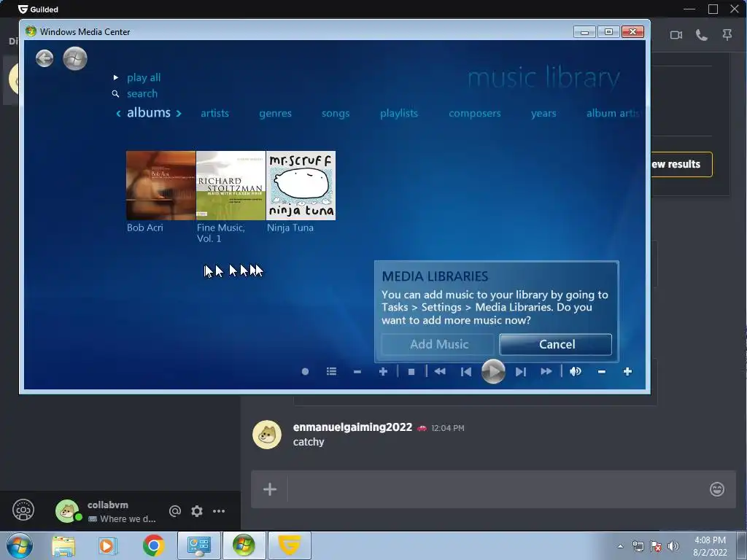This screenshot has height=560, width=747.
Task: Switch to Guilded taskbar button
Action: click(289, 545)
